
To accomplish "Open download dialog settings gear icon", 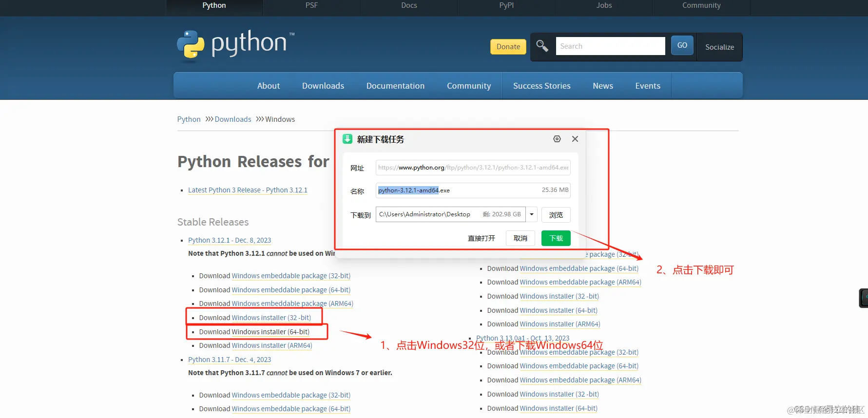I will point(557,139).
